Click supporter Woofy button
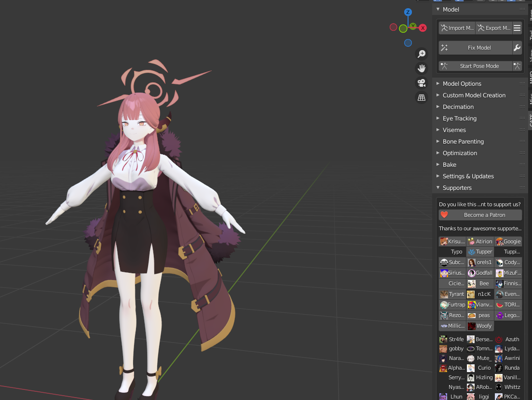Screen dimensions: 532x400 [480, 326]
